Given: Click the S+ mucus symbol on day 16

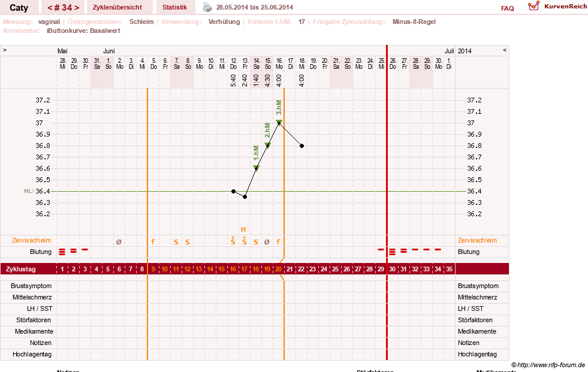Looking at the screenshot, I should pos(233,241).
